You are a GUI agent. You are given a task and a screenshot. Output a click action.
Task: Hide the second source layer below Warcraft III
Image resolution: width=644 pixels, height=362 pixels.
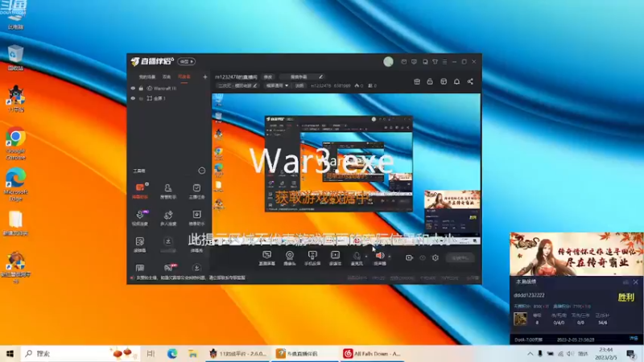point(133,98)
